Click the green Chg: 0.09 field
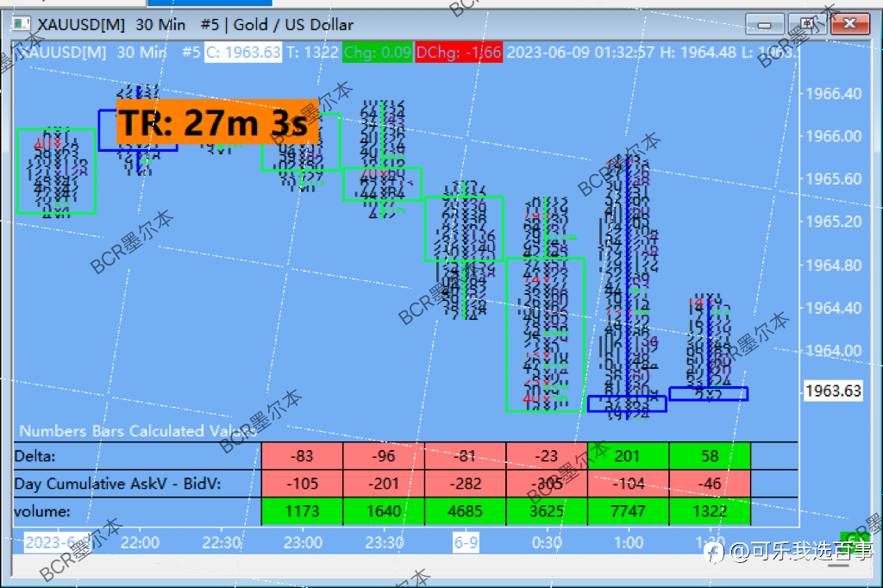The image size is (883, 588). point(378,53)
